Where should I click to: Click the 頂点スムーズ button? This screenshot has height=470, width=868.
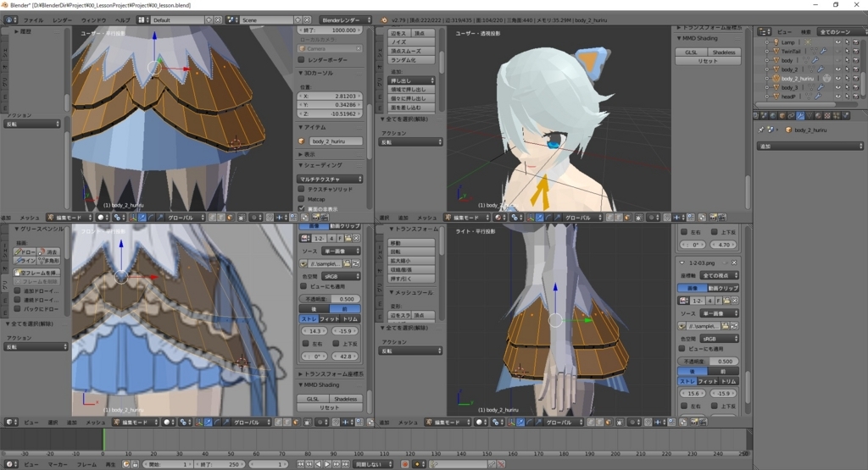click(x=411, y=51)
